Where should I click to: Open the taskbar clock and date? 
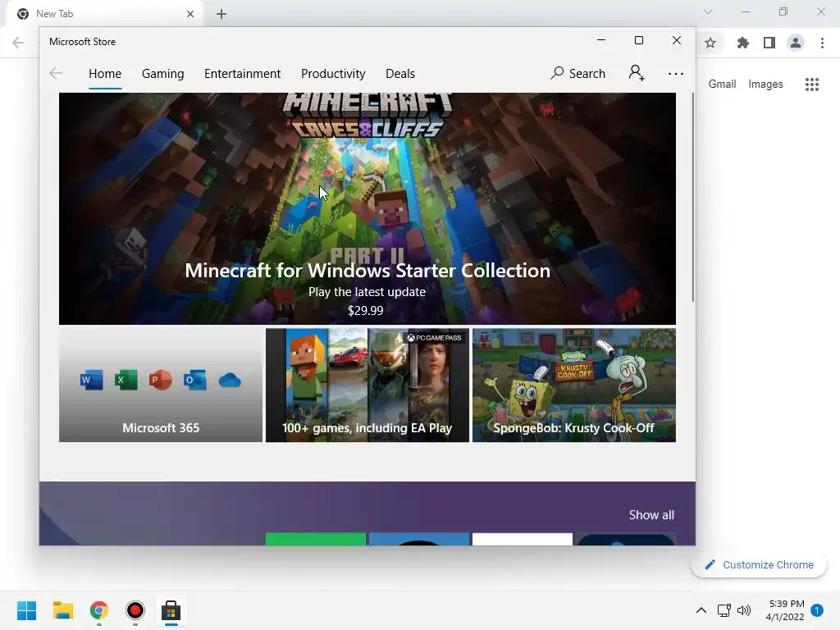click(785, 610)
